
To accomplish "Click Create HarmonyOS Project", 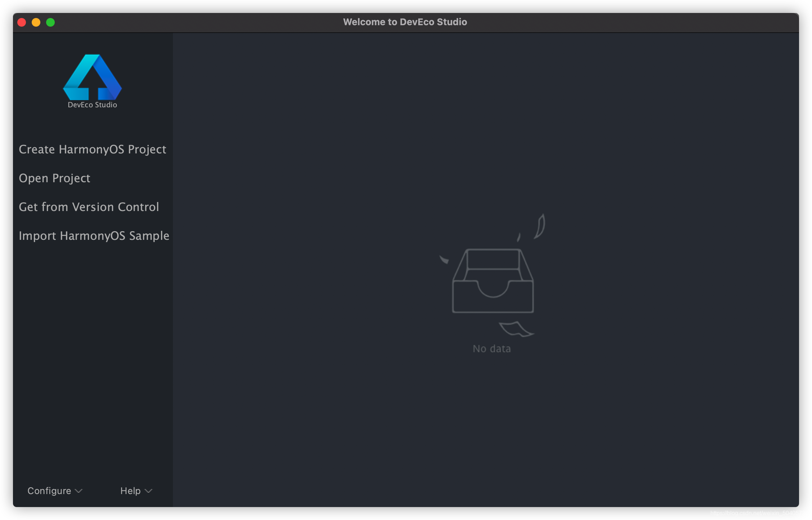I will pyautogui.click(x=92, y=149).
